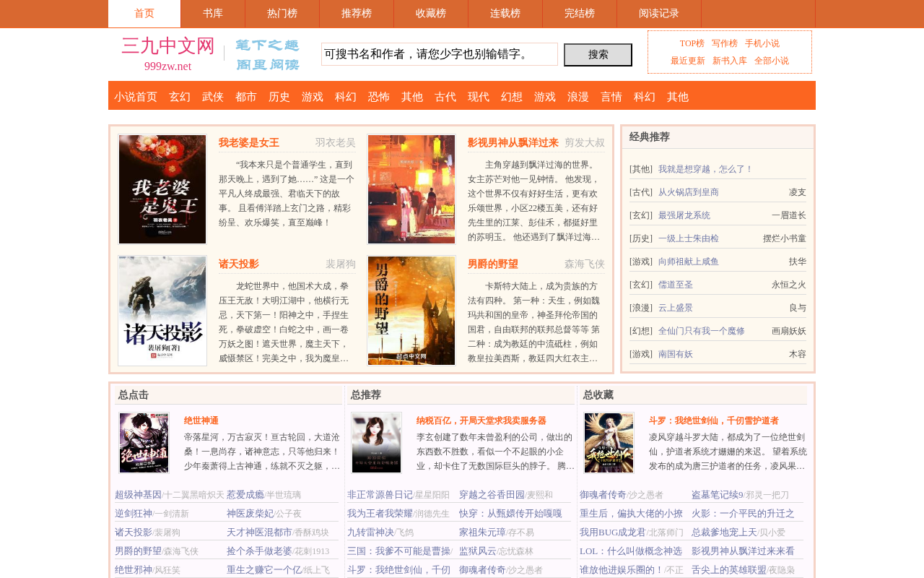Open the 全部小说 link
This screenshot has height=578, width=924.
click(x=772, y=61)
